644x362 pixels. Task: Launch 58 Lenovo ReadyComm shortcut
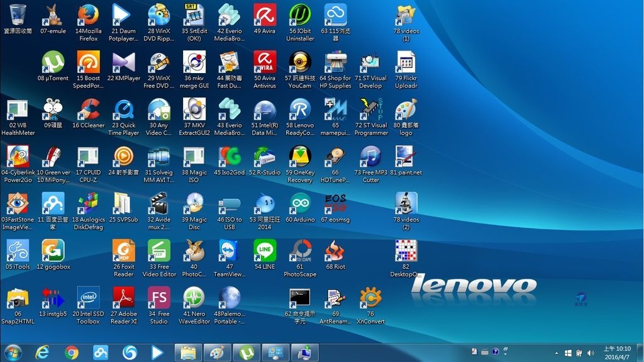(300, 110)
